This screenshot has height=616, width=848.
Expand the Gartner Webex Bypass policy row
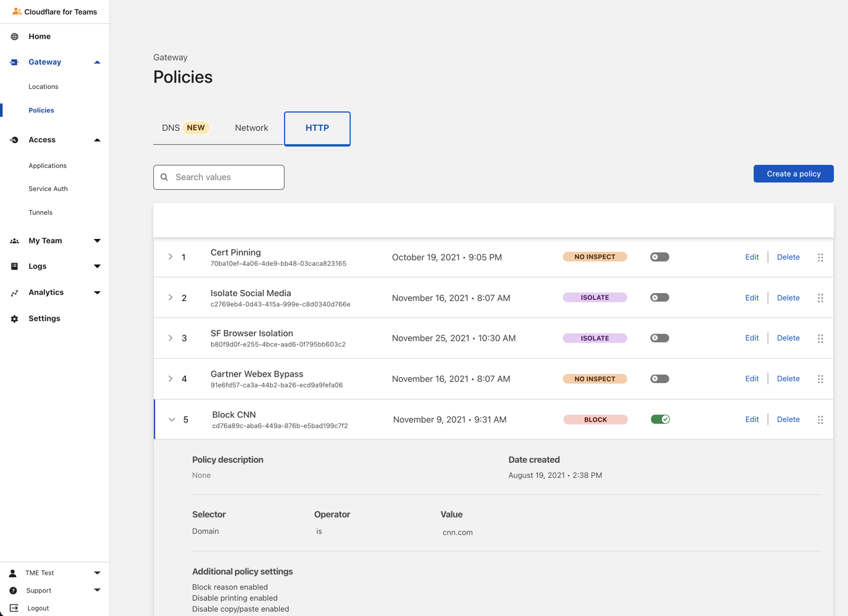point(170,379)
